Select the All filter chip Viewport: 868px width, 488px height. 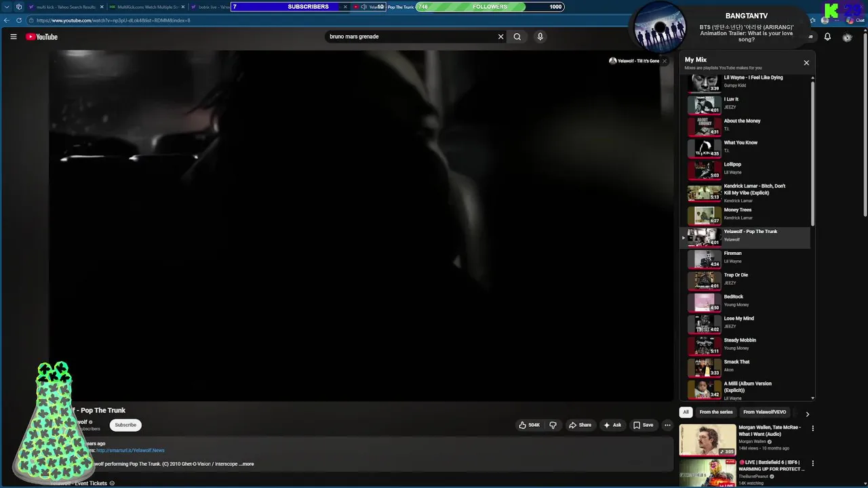[686, 412]
